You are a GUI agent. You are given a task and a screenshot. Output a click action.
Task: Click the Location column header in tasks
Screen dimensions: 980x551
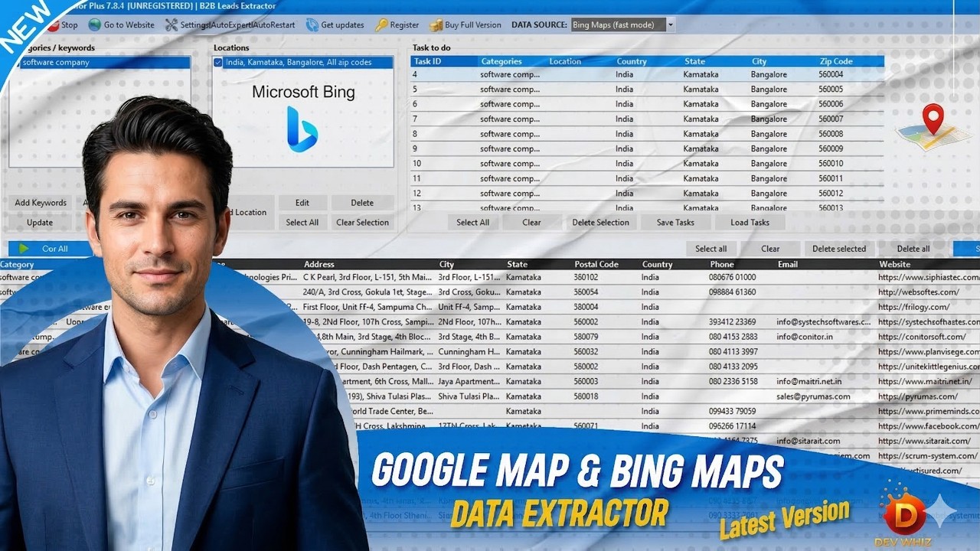coord(565,61)
